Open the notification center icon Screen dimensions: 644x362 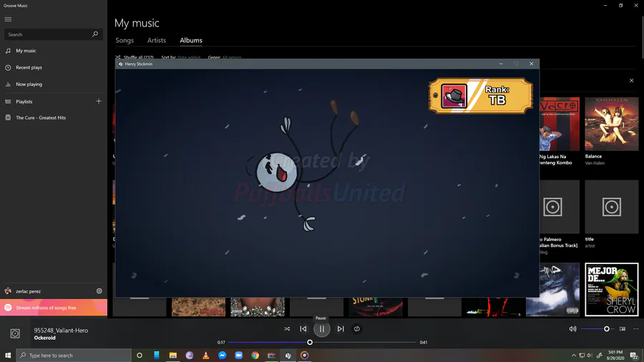634,356
